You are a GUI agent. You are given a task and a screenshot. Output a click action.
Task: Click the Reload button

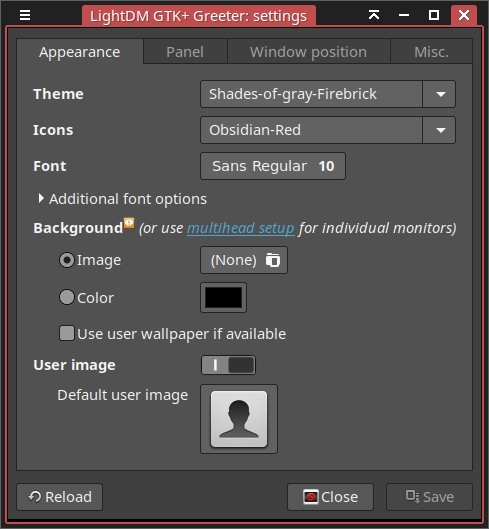coord(59,497)
